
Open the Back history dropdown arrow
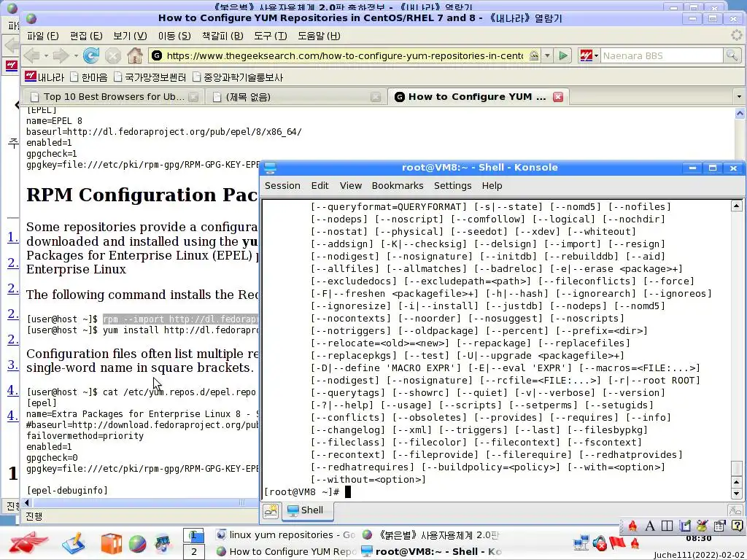pyautogui.click(x=46, y=55)
